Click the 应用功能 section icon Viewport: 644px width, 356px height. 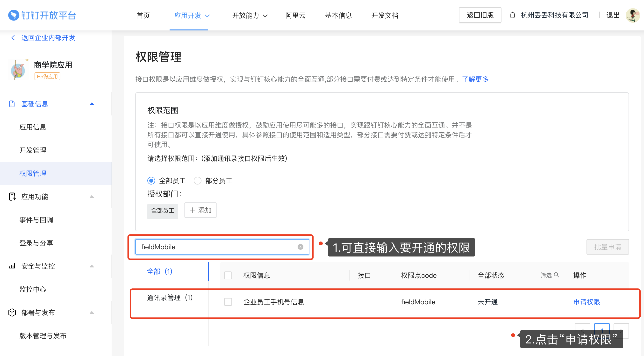tap(12, 197)
